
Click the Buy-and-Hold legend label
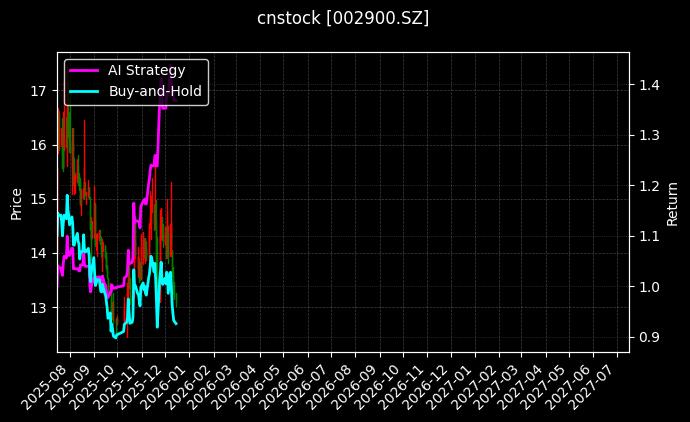[155, 91]
